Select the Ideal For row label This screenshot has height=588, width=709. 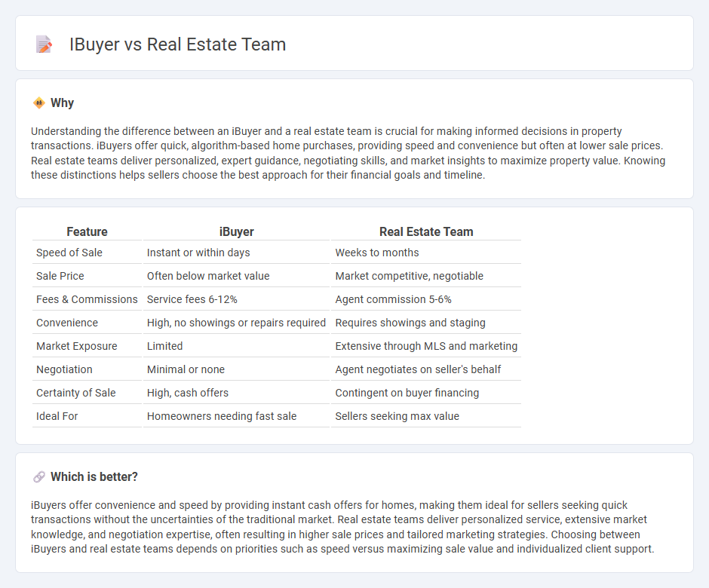click(x=57, y=416)
